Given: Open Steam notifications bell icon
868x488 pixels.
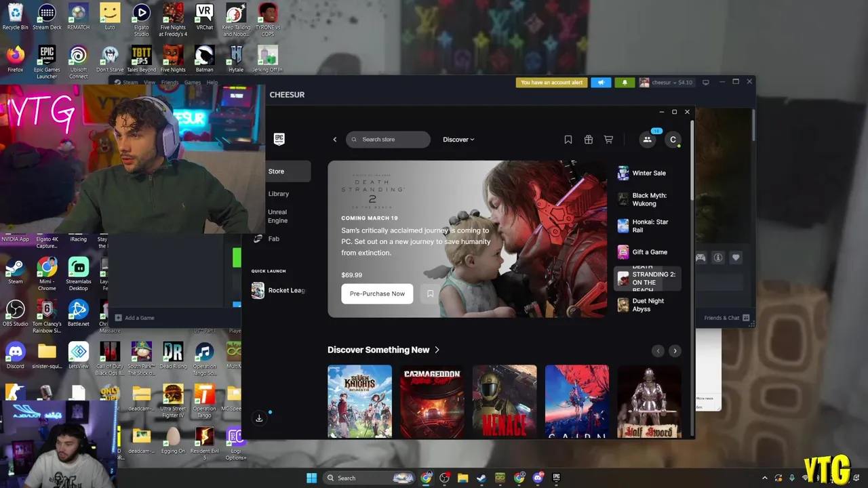Looking at the screenshot, I should (625, 83).
